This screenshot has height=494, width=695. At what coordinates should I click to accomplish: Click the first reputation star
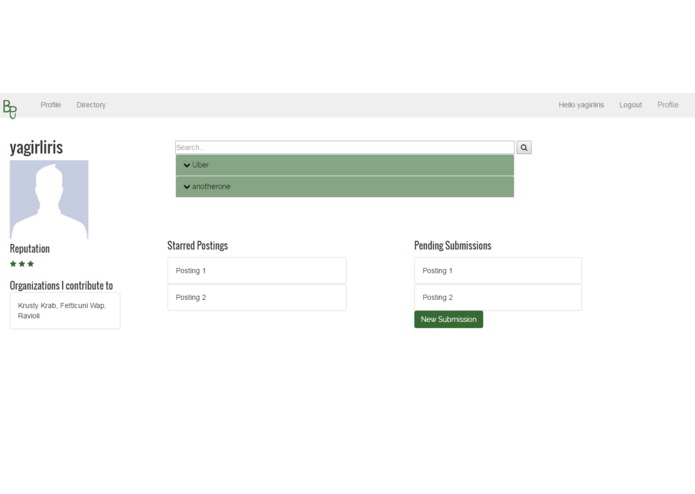(13, 264)
